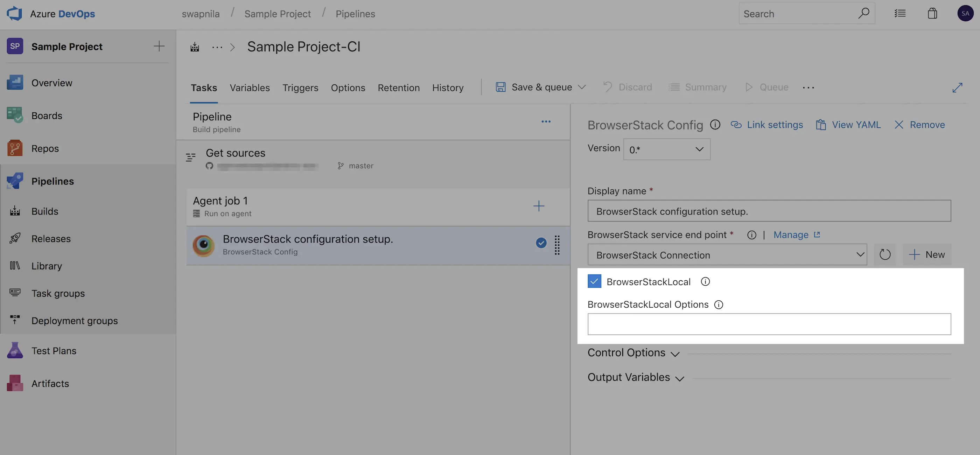Viewport: 980px width, 455px height.
Task: Click the BrowserStackLocal Options text field
Action: (x=769, y=324)
